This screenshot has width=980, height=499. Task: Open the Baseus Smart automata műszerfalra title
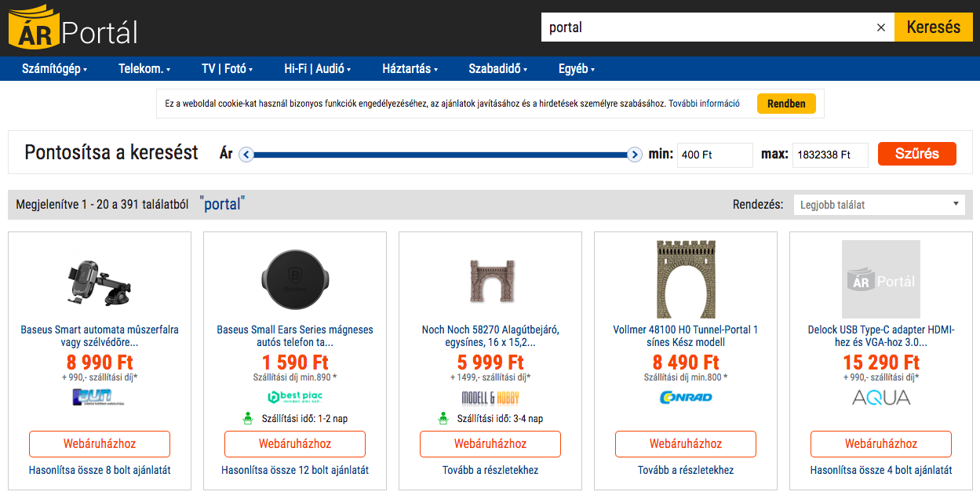(x=100, y=336)
